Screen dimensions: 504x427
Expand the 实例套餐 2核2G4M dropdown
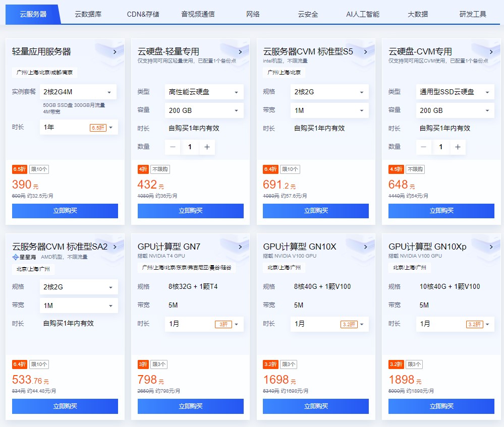(x=78, y=92)
